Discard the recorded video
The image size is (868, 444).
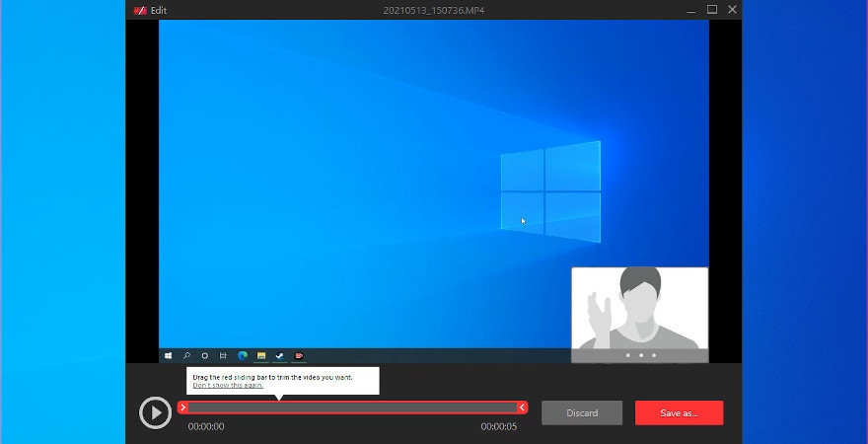click(582, 413)
